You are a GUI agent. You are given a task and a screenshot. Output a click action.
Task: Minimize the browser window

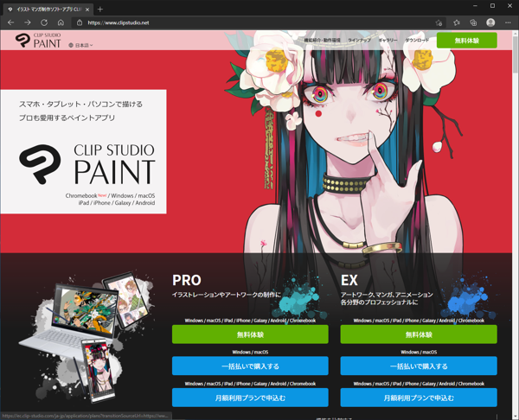coord(475,6)
